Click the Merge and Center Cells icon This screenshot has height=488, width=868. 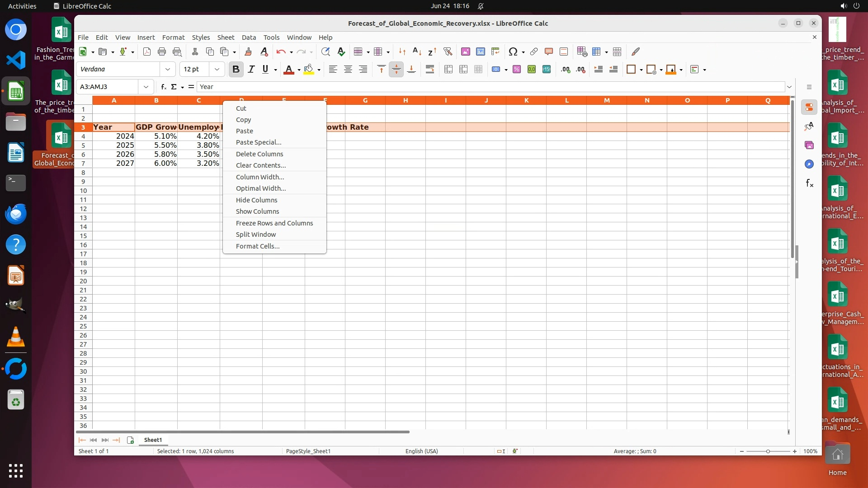coord(448,69)
